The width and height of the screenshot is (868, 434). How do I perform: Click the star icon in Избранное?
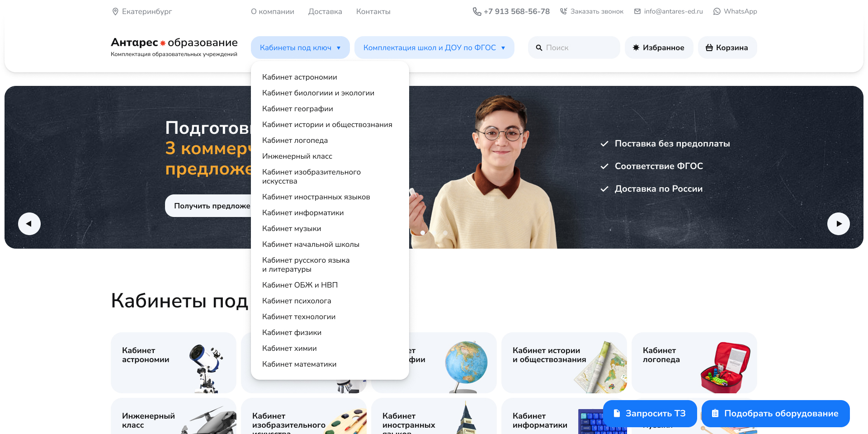[x=636, y=47]
